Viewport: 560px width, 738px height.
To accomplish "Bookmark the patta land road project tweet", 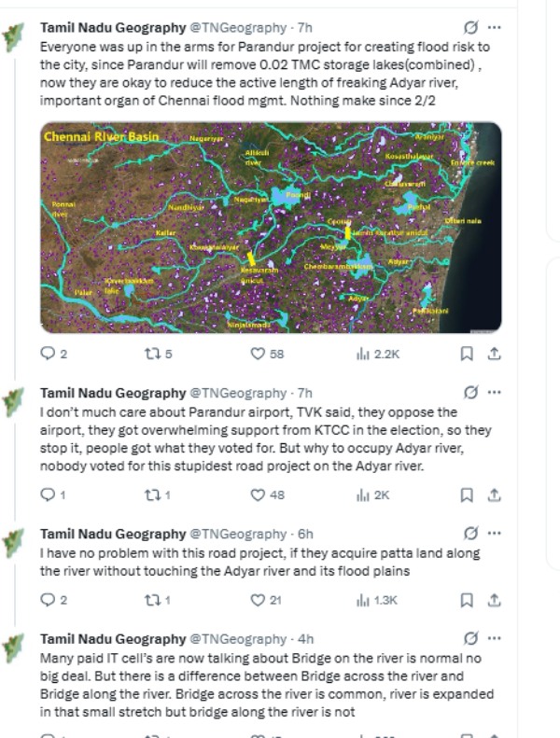I will coord(467,600).
